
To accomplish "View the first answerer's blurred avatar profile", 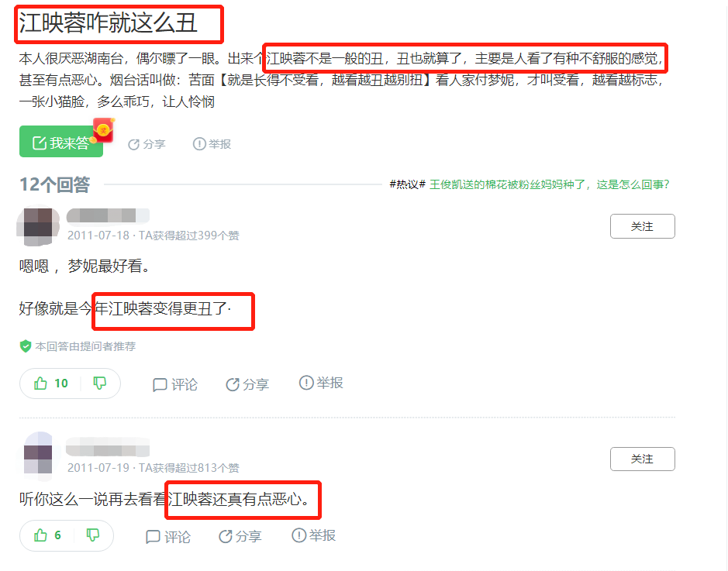I will pos(38,225).
